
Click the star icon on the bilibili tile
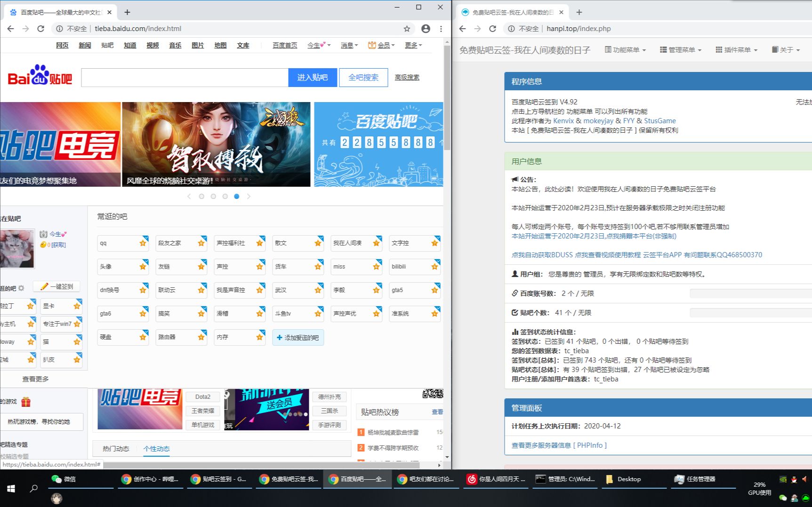point(434,267)
